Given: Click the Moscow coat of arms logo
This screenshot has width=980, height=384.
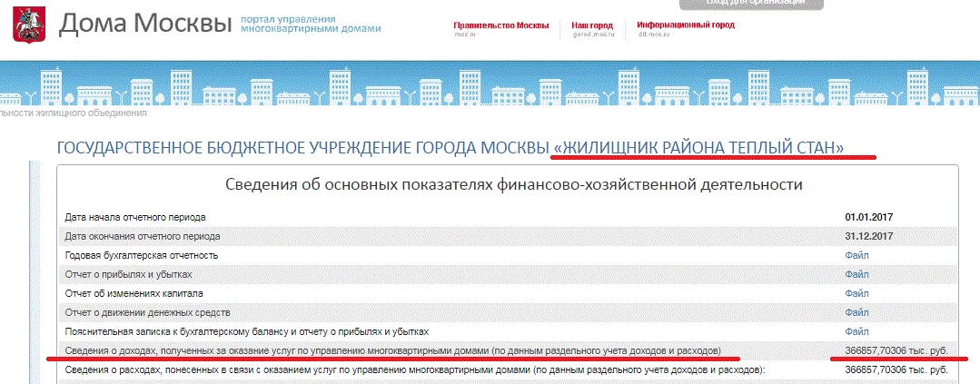Looking at the screenshot, I should tap(27, 24).
